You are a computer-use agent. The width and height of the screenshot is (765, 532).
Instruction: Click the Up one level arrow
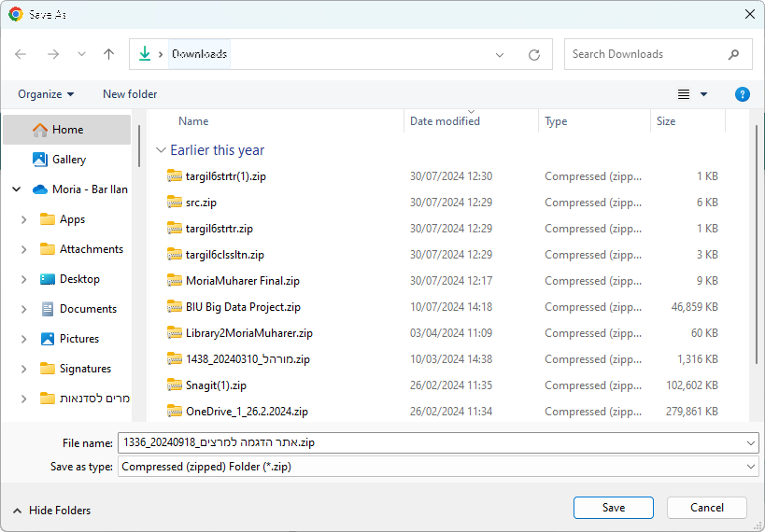[108, 54]
